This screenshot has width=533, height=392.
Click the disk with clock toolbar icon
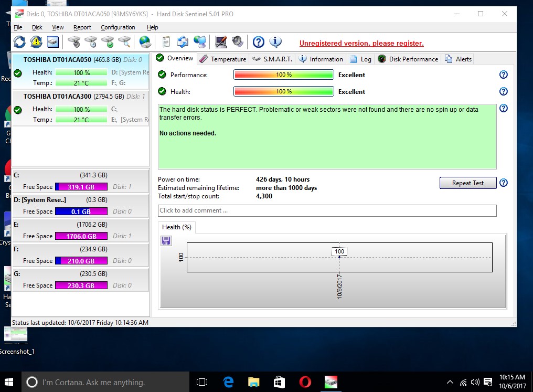(91, 42)
